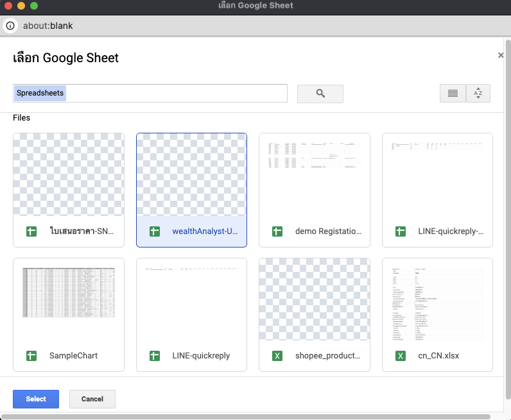Viewport: 511px width, 420px height.
Task: Select the SampleChart thumbnail preview
Action: tap(69, 299)
